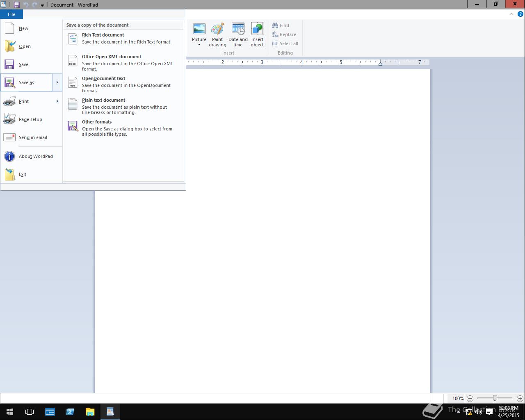Expand the Save as submenu arrow
The width and height of the screenshot is (525, 420).
pos(57,82)
